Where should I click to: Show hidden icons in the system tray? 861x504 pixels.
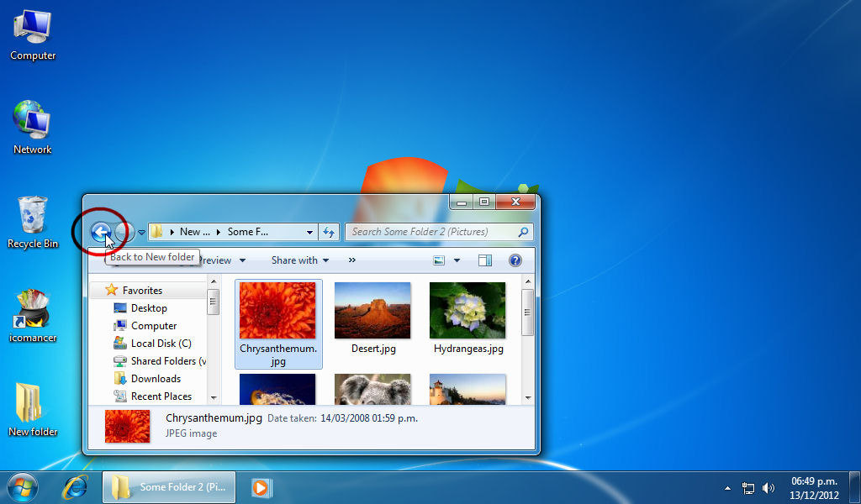727,487
